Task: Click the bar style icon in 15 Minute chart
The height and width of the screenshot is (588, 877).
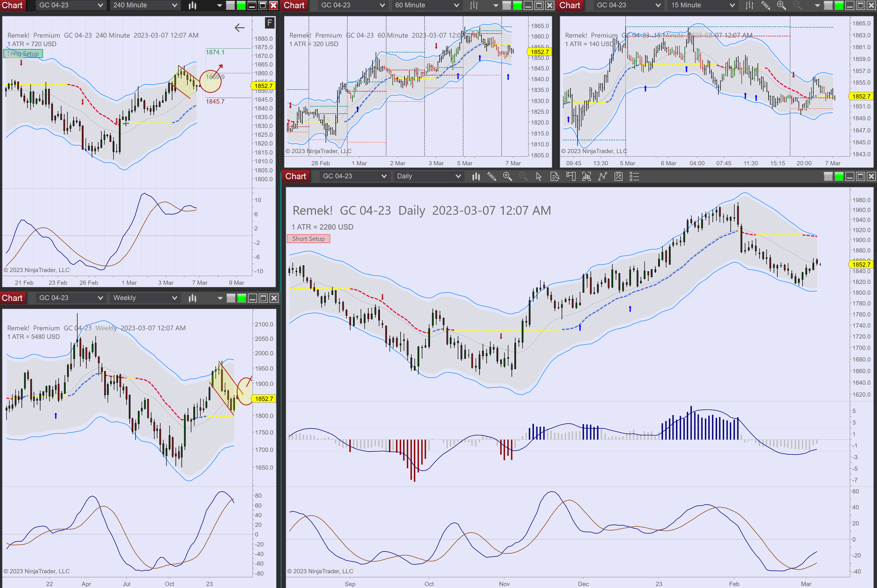Action: (x=749, y=5)
